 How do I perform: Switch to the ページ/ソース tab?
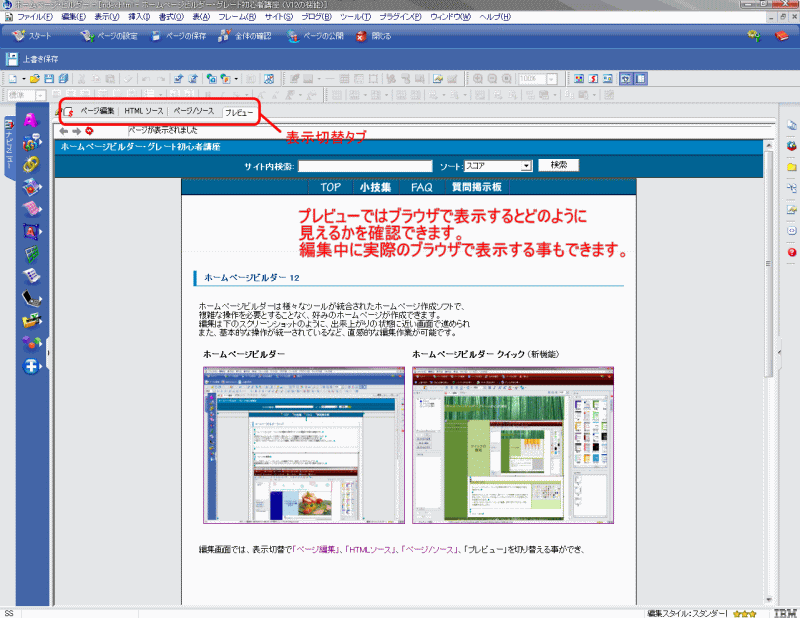[x=193, y=111]
